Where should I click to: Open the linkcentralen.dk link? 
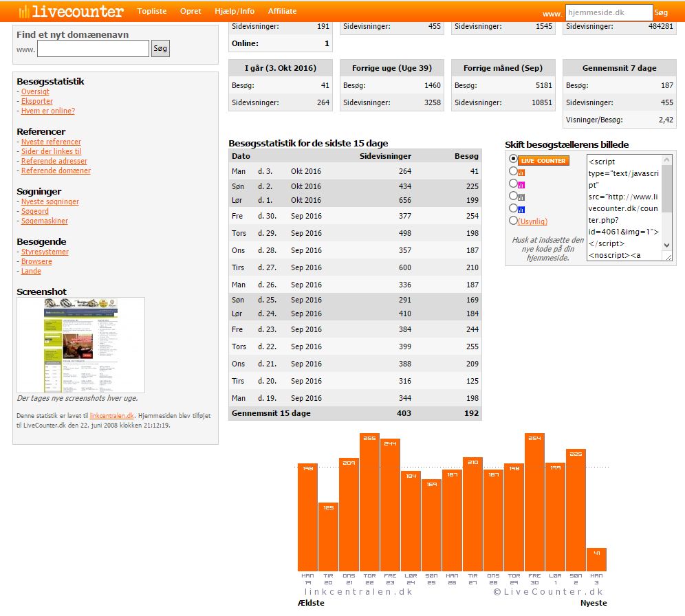[x=112, y=416]
